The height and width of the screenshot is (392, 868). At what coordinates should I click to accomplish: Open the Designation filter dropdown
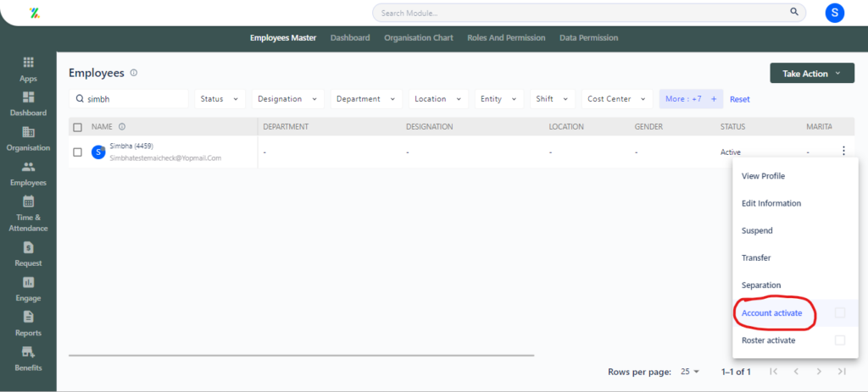coord(288,99)
